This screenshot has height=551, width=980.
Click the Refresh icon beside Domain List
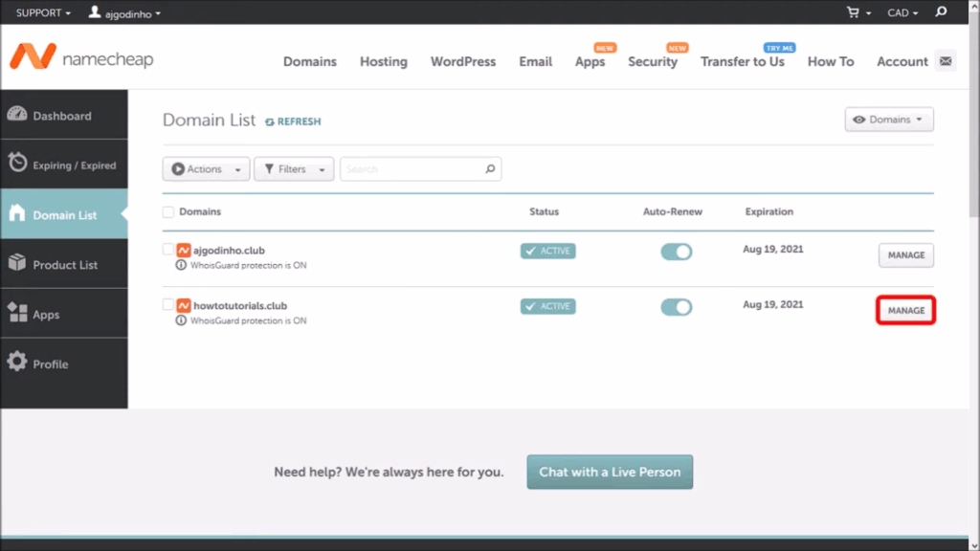tap(270, 121)
